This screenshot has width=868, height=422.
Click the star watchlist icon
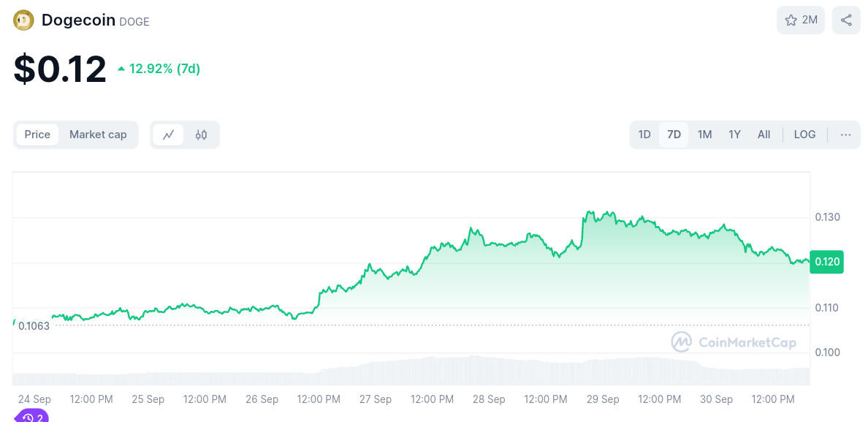(x=792, y=20)
